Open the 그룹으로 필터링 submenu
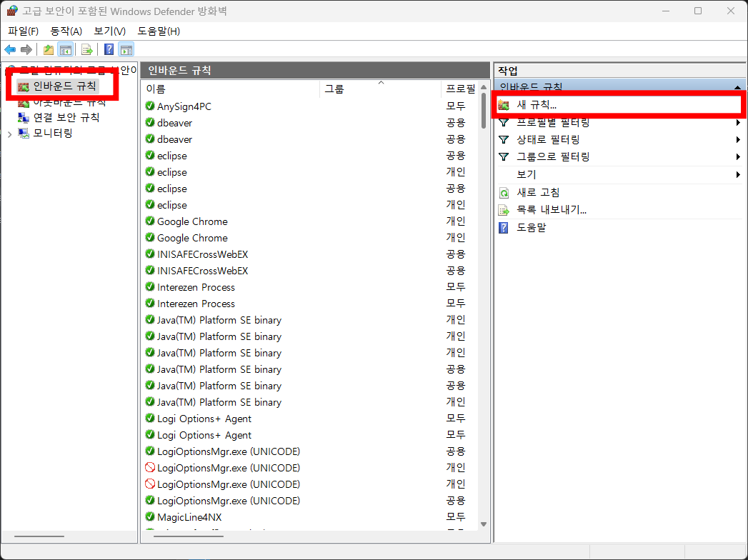The height and width of the screenshot is (560, 748). tap(619, 157)
